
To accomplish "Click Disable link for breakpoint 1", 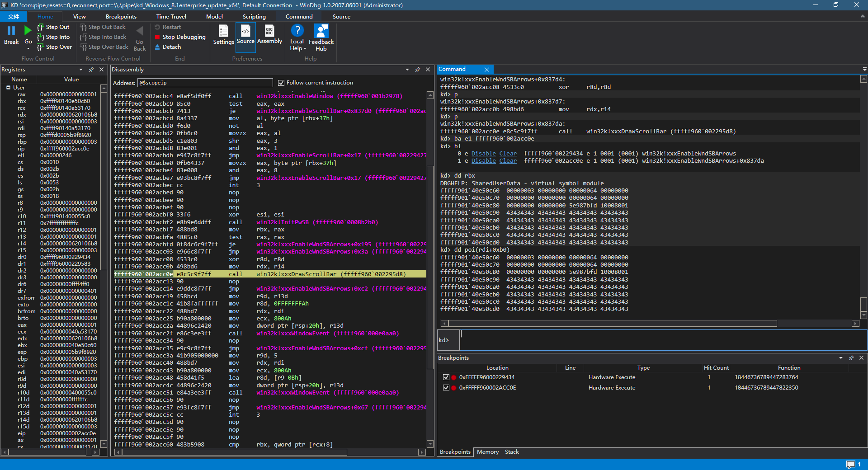I will (484, 161).
